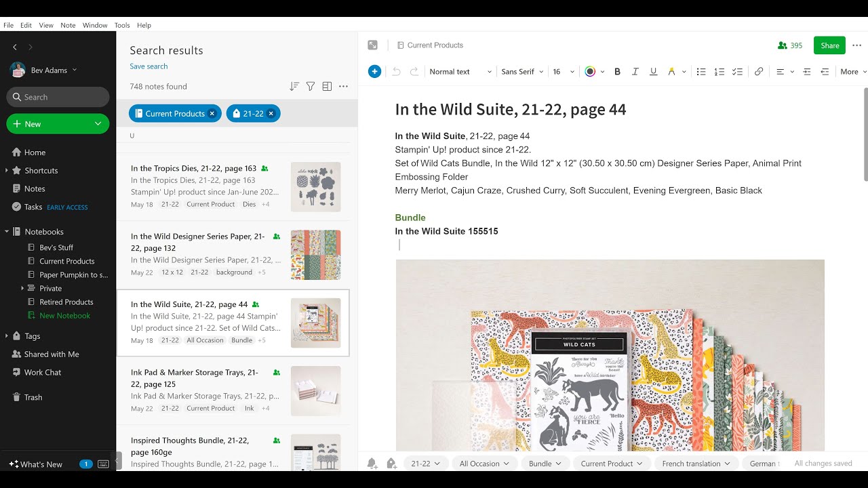Show the keyboard shortcuts icon
Viewport: 868px width, 488px height.
104,464
